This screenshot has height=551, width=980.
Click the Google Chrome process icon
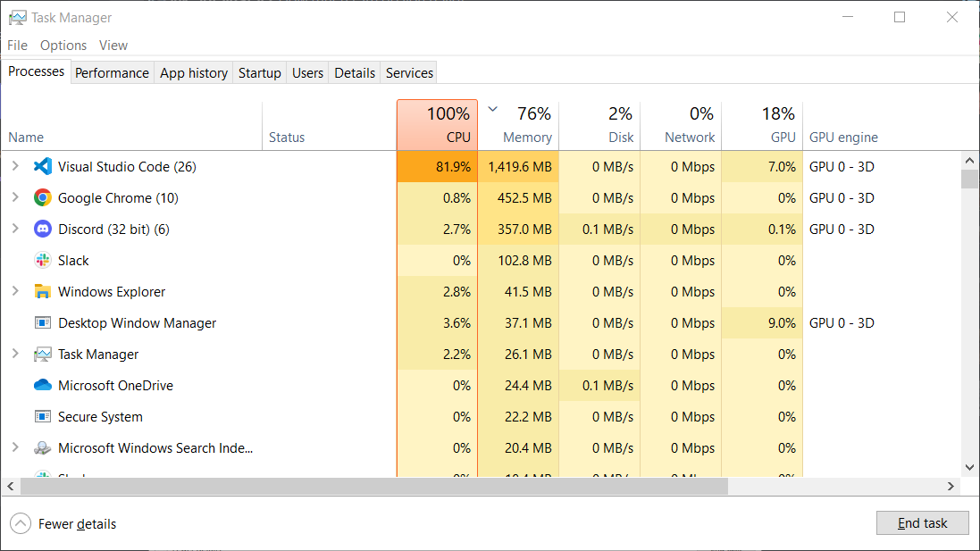42,197
